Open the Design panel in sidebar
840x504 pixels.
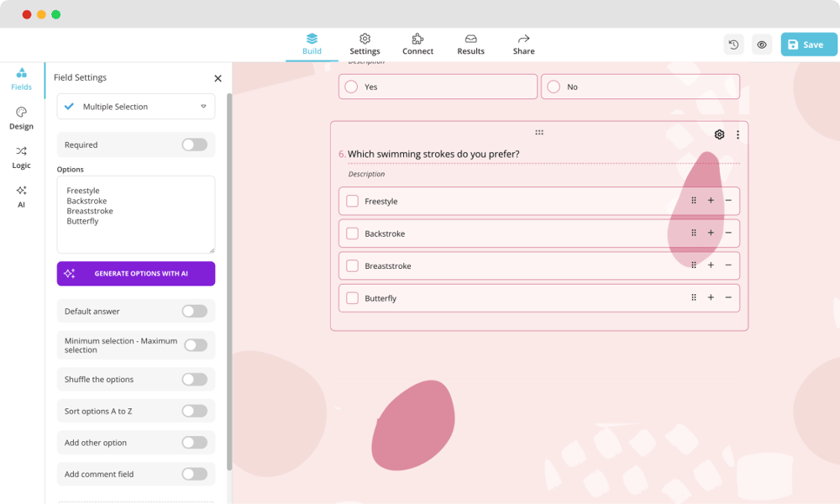click(21, 118)
